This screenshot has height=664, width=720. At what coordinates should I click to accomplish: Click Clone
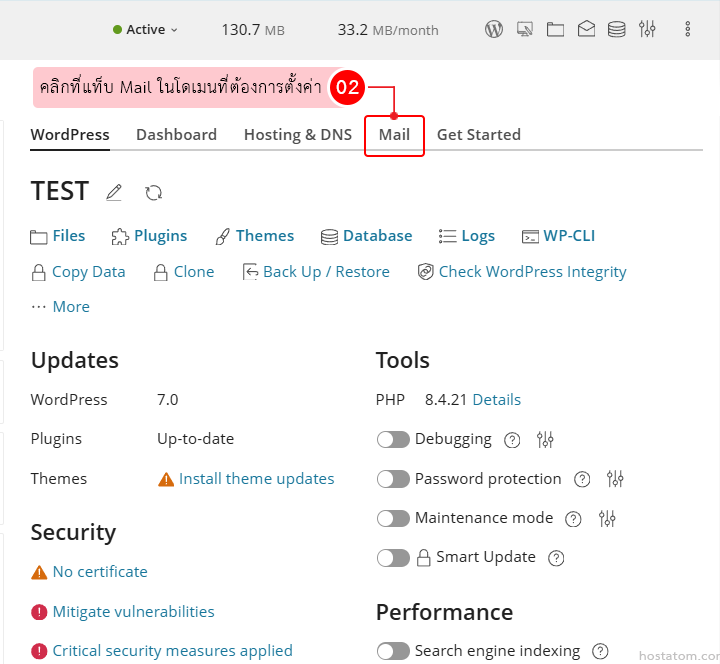pos(184,272)
